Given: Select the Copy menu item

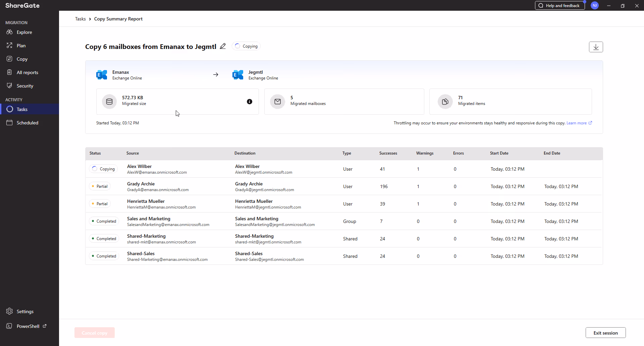Looking at the screenshot, I should point(22,59).
